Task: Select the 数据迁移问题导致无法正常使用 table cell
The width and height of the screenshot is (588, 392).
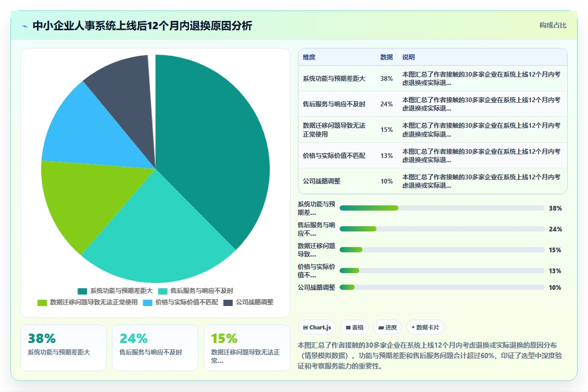Action: pos(334,130)
